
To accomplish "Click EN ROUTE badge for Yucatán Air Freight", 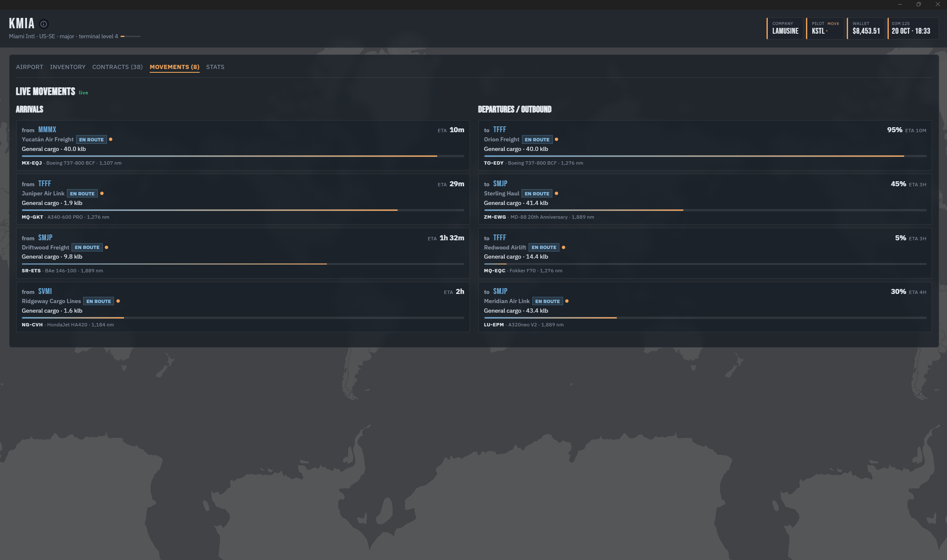I will (x=91, y=140).
